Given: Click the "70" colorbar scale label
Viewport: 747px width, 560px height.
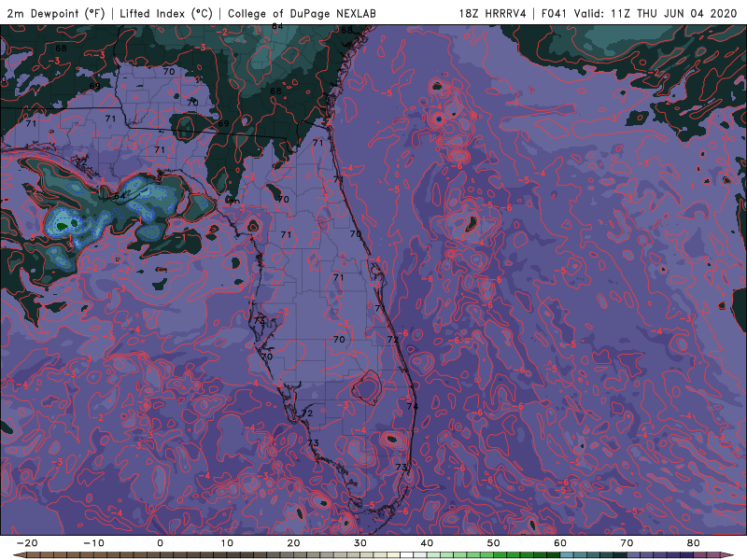Looking at the screenshot, I should tap(627, 543).
